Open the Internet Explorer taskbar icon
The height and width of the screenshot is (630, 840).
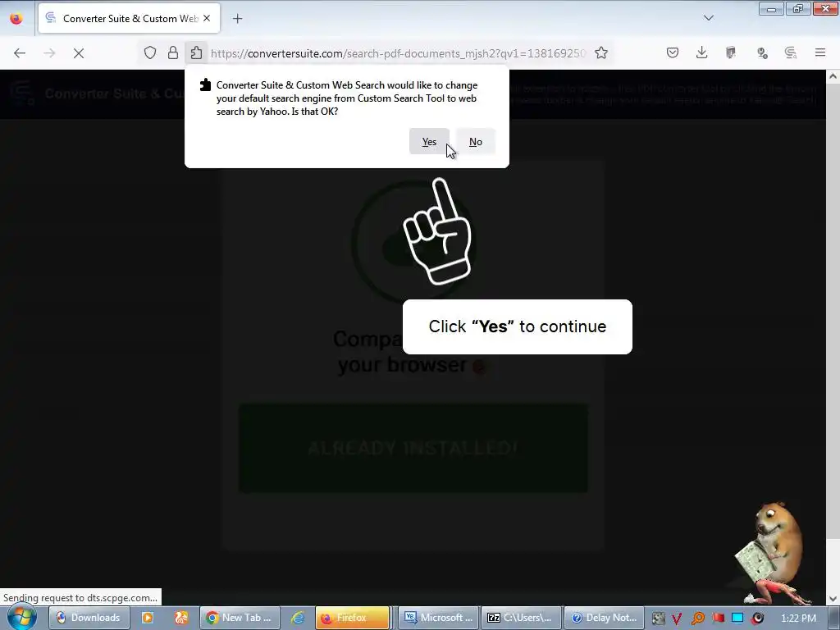[298, 618]
